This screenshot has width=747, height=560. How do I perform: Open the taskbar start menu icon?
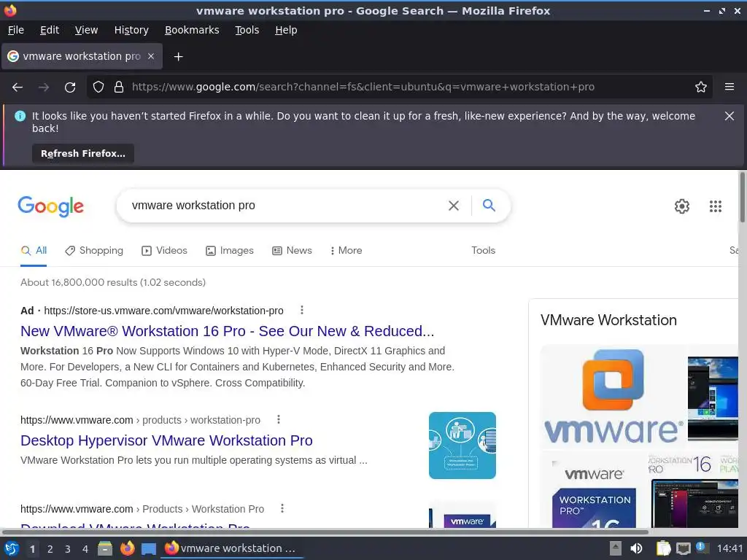11,548
